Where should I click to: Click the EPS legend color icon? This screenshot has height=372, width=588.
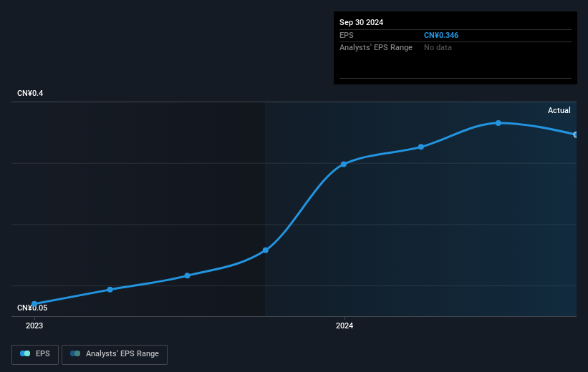(25, 353)
